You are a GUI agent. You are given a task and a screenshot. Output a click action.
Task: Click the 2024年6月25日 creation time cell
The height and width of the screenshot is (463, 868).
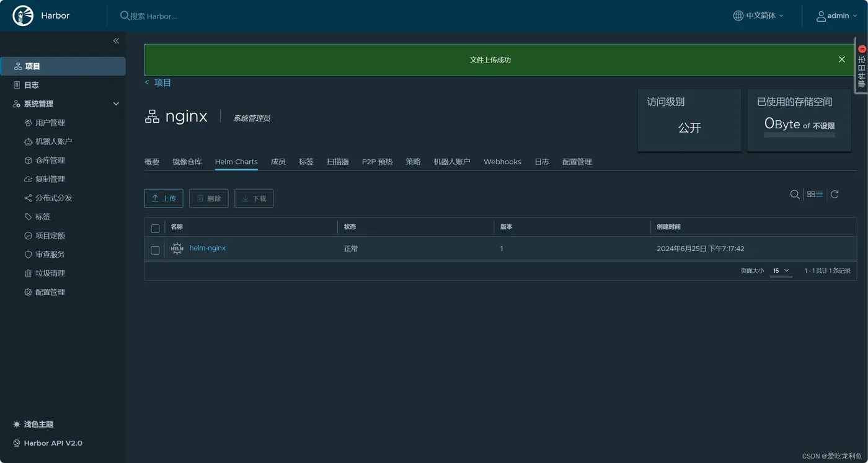click(701, 249)
